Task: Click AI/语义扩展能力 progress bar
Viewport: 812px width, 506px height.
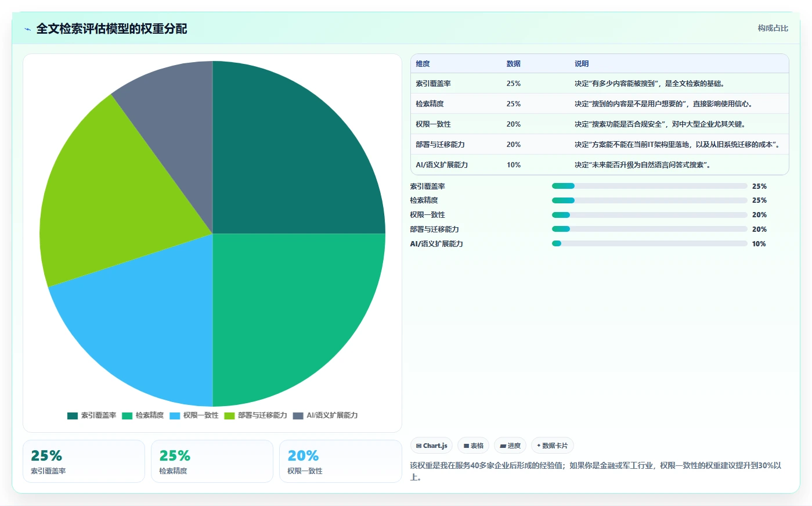Action: (649, 243)
